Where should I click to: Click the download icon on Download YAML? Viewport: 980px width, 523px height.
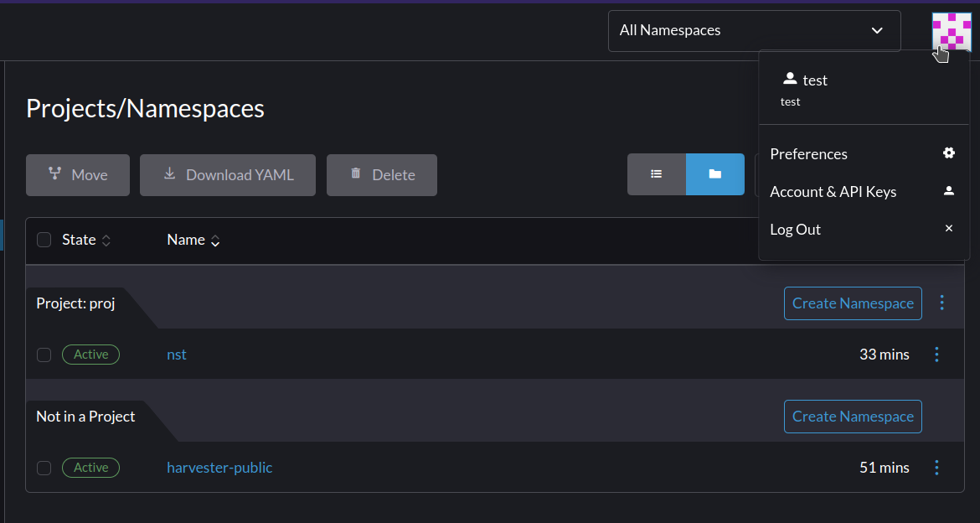[x=170, y=174]
